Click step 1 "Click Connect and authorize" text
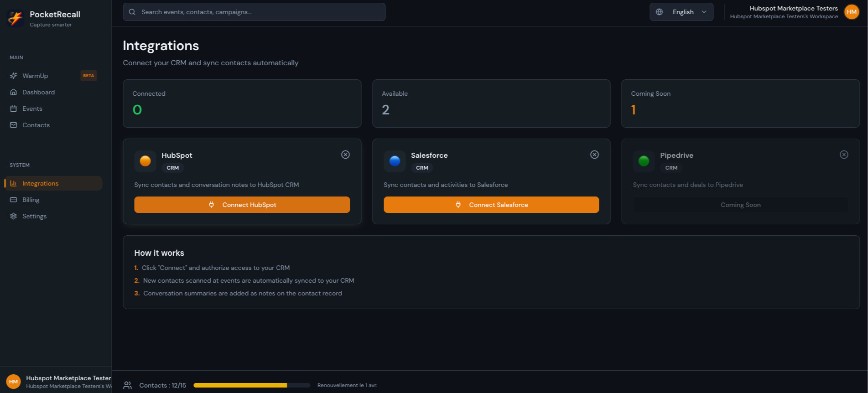This screenshot has width=868, height=393. tap(216, 268)
